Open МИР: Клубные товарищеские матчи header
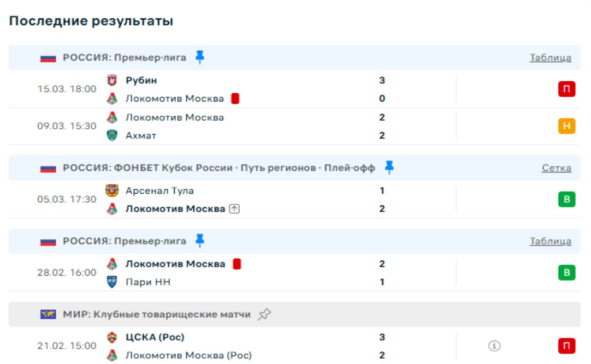Image resolution: width=591 pixels, height=364 pixels. 157,314
